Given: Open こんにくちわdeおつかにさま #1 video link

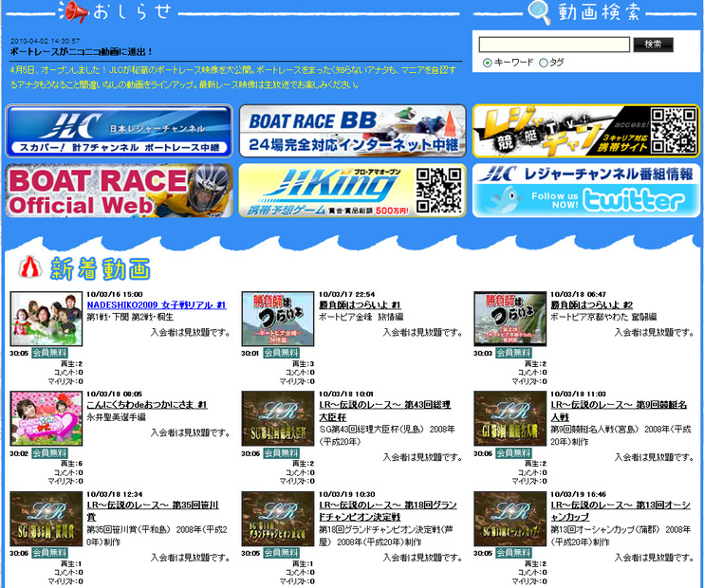Looking at the screenshot, I should pyautogui.click(x=147, y=405).
